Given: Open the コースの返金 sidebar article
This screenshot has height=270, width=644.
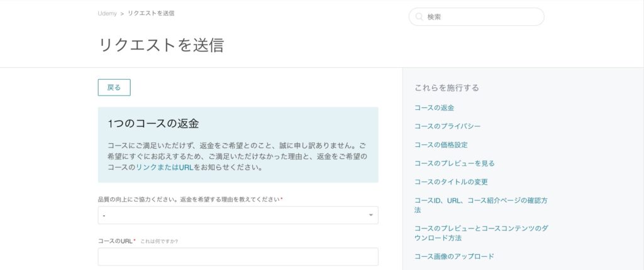Looking at the screenshot, I should (434, 108).
